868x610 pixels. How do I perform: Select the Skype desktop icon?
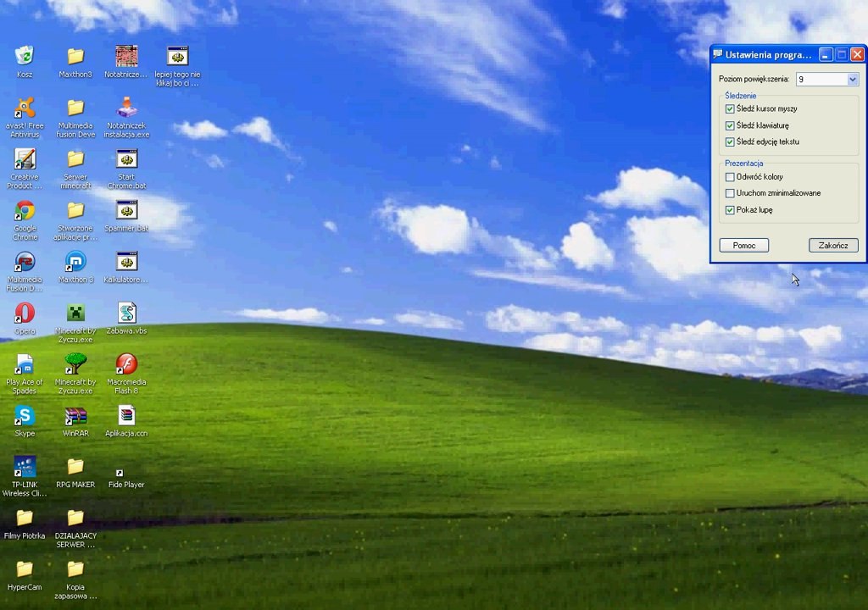(x=25, y=416)
